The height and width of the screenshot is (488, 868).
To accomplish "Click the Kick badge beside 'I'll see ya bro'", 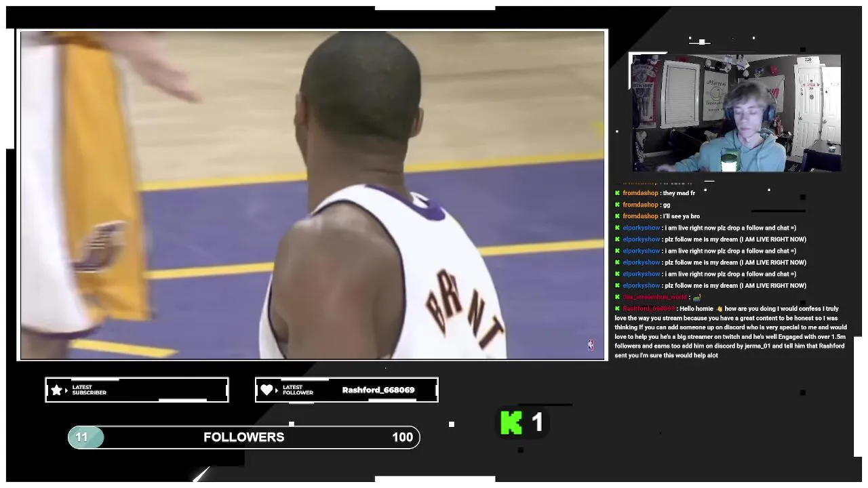I will [617, 216].
